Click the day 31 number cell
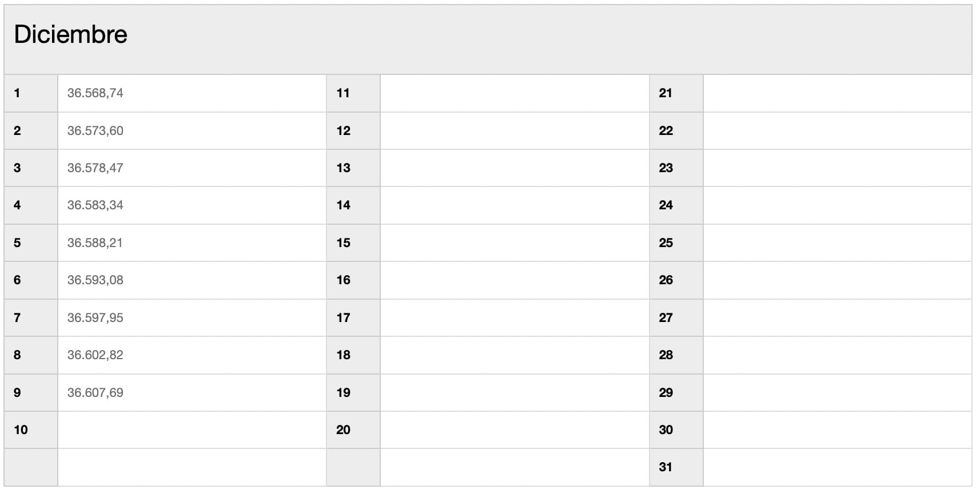This screenshot has height=493, width=980. 666,467
